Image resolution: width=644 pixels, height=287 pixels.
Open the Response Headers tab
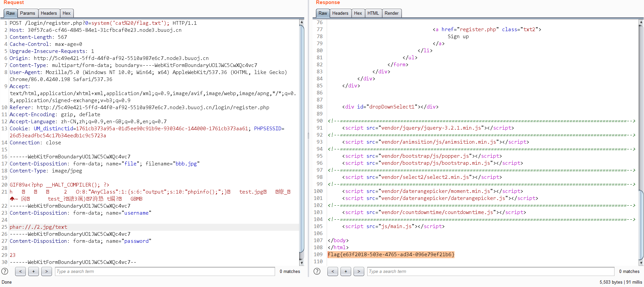click(x=340, y=13)
